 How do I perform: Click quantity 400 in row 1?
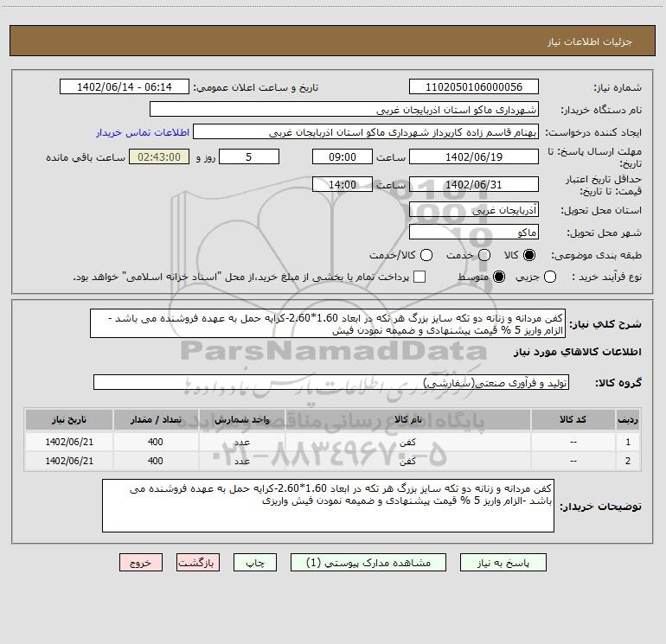pos(156,442)
